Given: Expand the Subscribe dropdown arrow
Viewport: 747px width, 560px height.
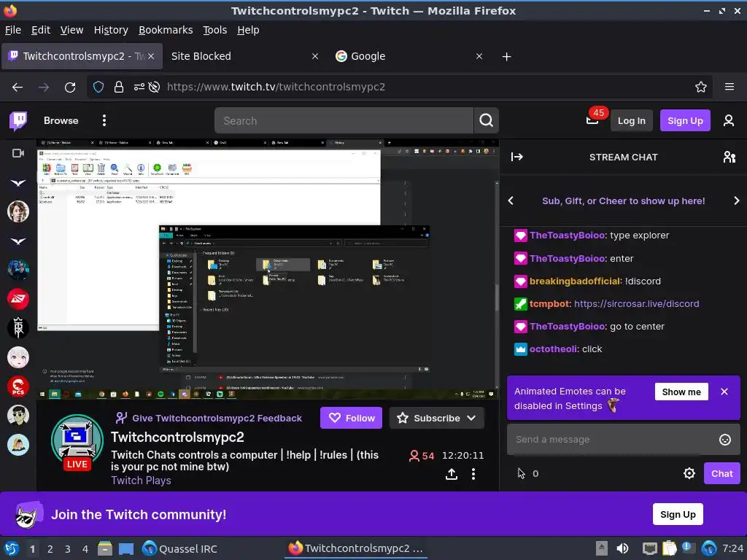Looking at the screenshot, I should pos(471,418).
